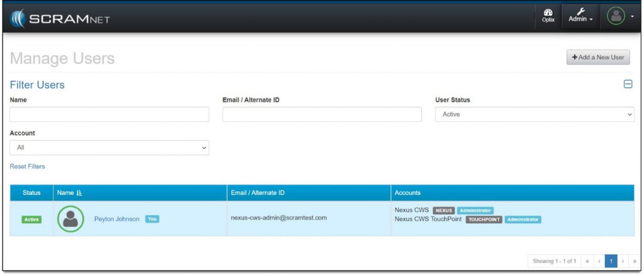644x276 pixels.
Task: Sort by the Name column sort icon
Action: [79, 193]
